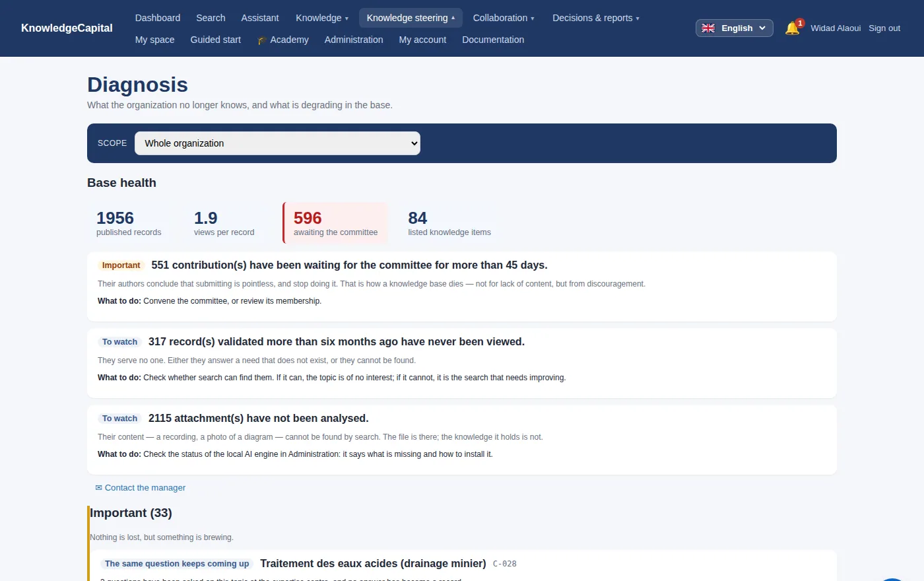
Task: Open the Decisions & reports menu
Action: [x=596, y=18]
